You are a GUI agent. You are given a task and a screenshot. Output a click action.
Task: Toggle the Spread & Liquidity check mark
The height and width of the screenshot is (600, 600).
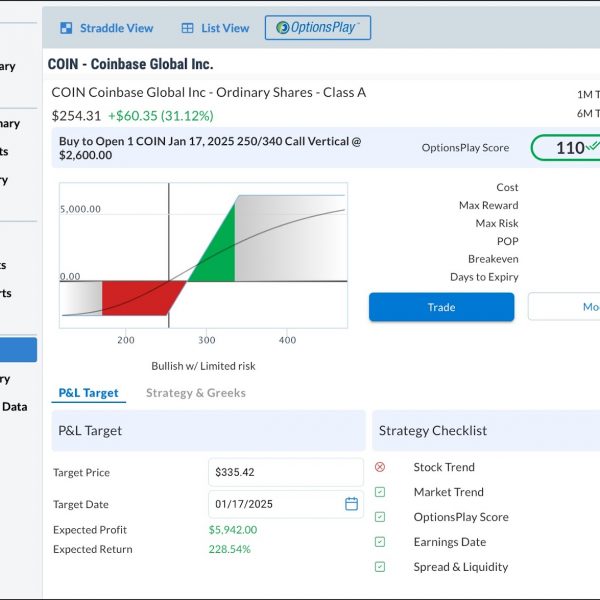pyautogui.click(x=380, y=567)
